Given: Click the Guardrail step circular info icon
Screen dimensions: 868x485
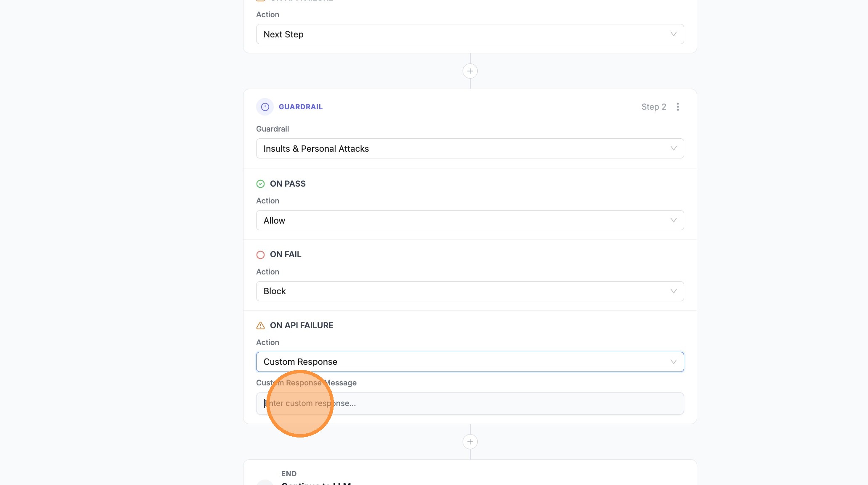Looking at the screenshot, I should (265, 106).
